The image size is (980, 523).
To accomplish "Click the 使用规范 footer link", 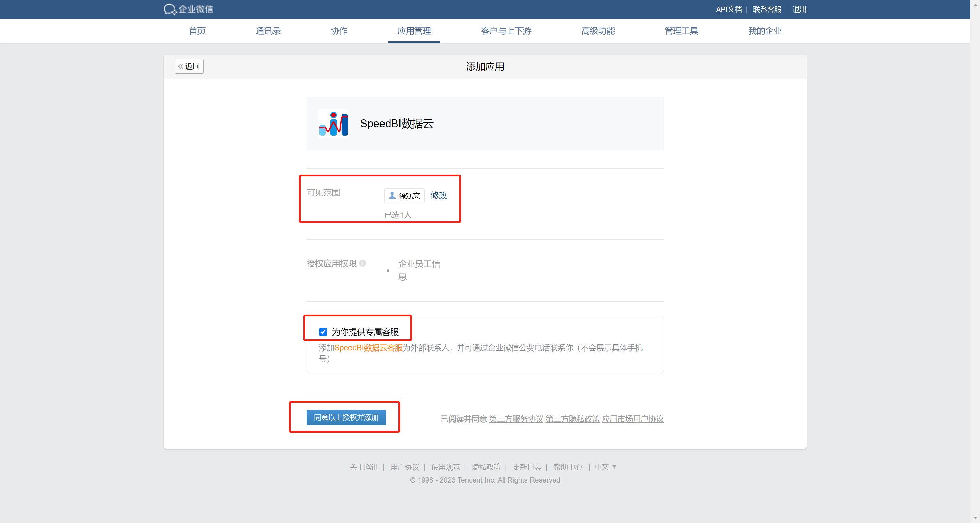I will pos(445,467).
